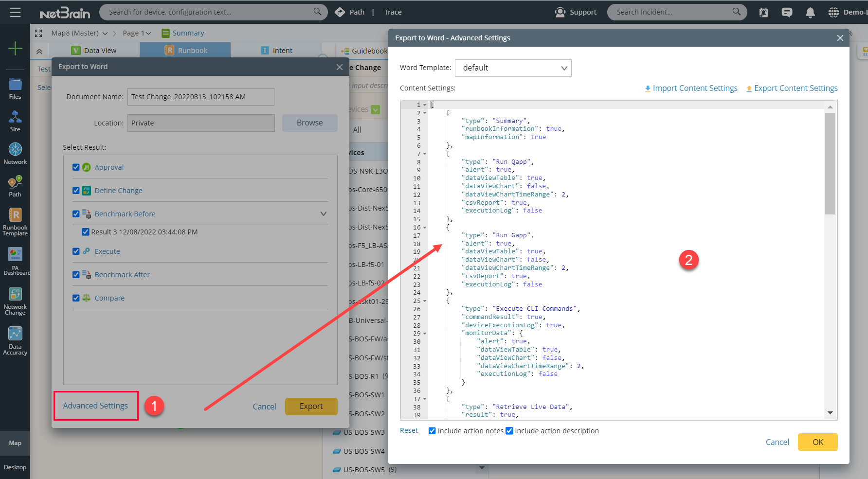This screenshot has width=868, height=479.
Task: Uncheck the Execute result checkbox
Action: tap(76, 251)
